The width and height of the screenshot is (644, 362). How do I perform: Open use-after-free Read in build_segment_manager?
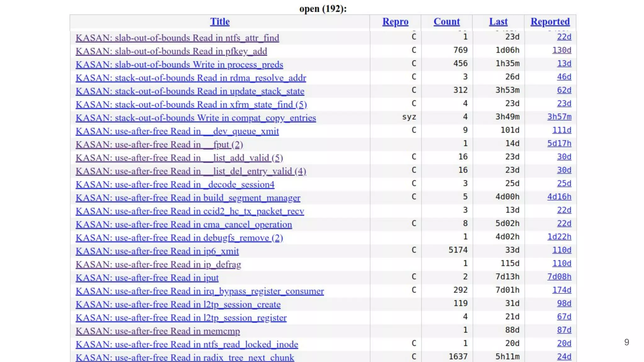tap(188, 198)
